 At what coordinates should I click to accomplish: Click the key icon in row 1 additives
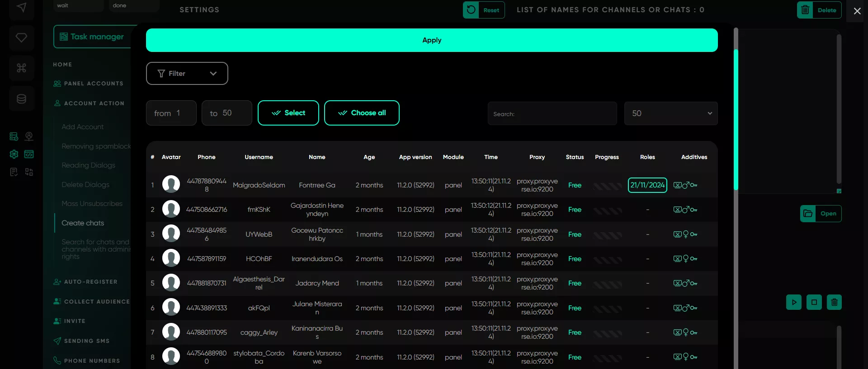[x=693, y=185]
